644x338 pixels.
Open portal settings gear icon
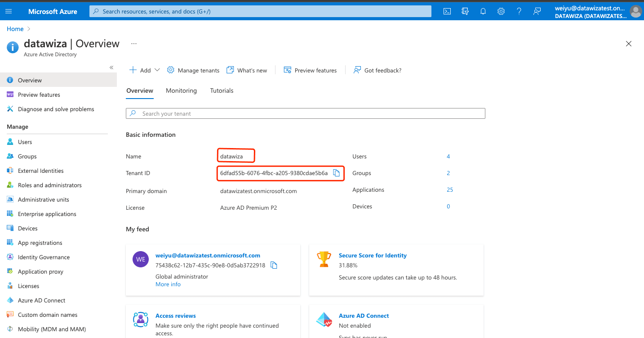pos(501,11)
